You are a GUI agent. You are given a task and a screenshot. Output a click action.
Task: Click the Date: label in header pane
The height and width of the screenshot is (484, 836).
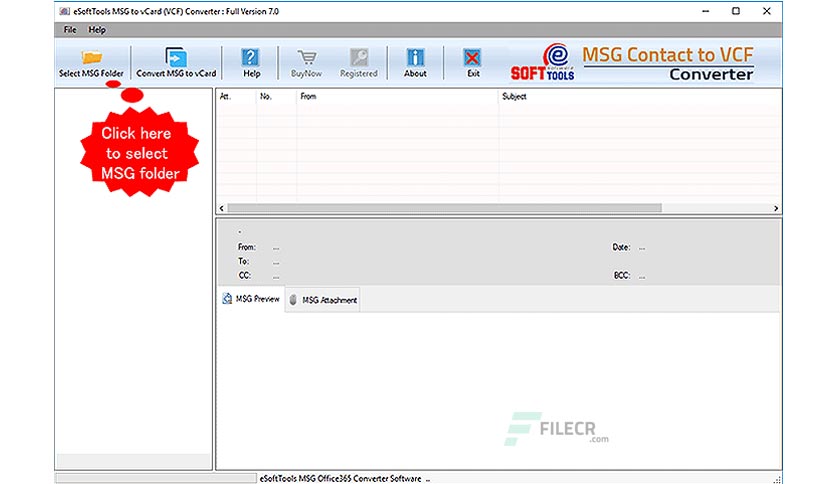pos(621,247)
